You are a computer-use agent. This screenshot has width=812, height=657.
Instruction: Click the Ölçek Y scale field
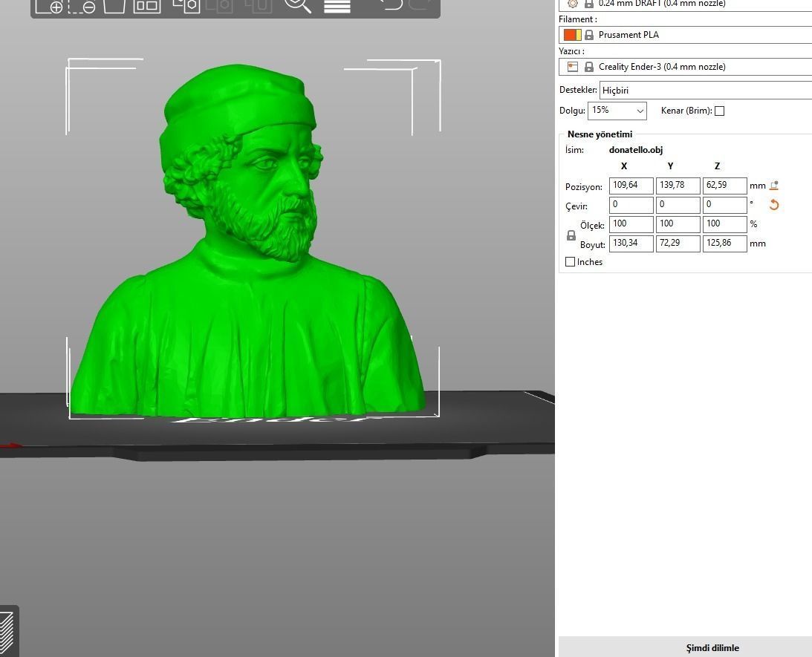(678, 224)
